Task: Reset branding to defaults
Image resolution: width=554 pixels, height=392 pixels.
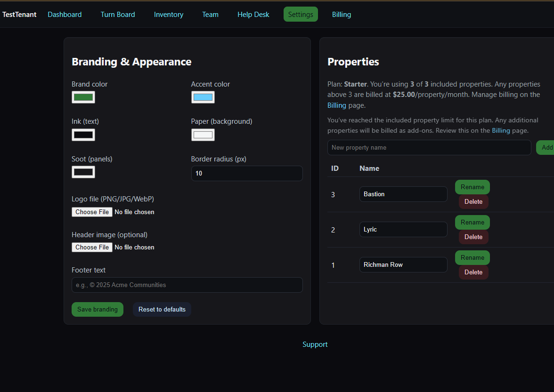Action: 162,310
